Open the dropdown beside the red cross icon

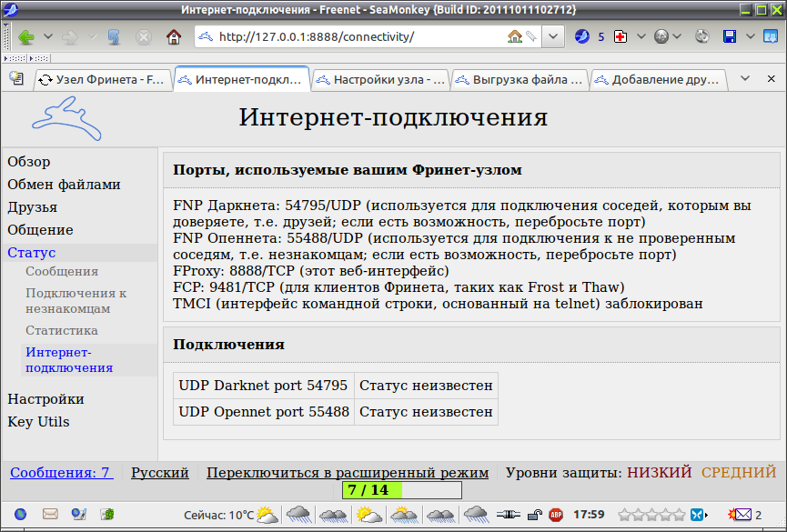641,36
